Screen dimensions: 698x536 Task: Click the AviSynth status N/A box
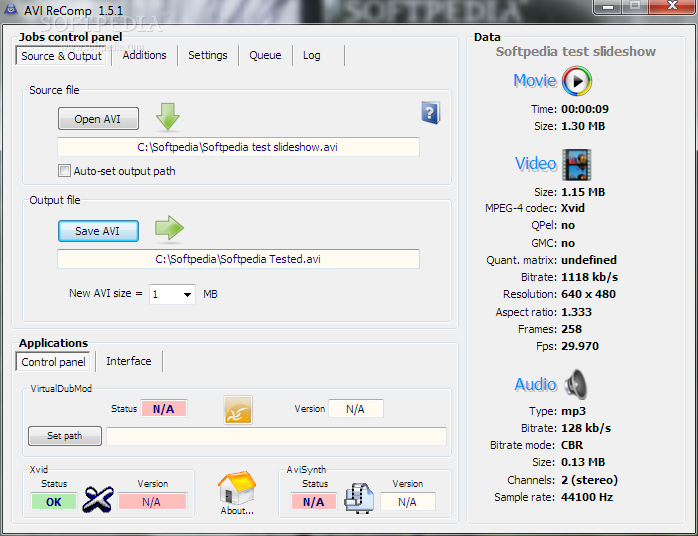[314, 502]
